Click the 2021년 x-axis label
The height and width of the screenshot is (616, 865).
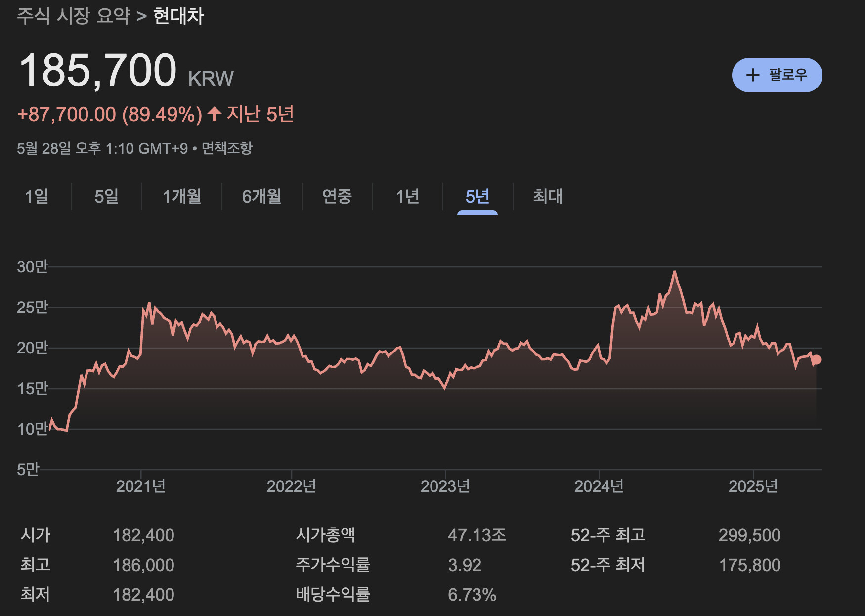(x=141, y=486)
